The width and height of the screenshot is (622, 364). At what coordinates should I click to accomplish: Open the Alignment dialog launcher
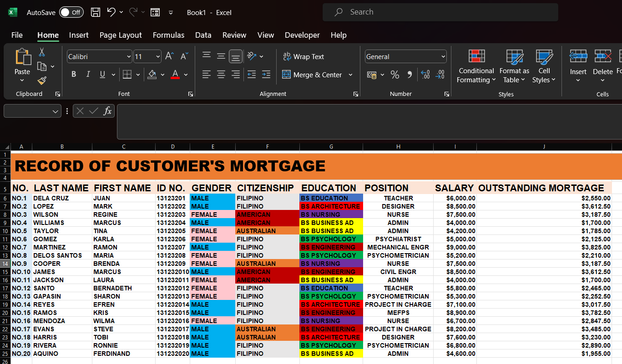tap(355, 94)
